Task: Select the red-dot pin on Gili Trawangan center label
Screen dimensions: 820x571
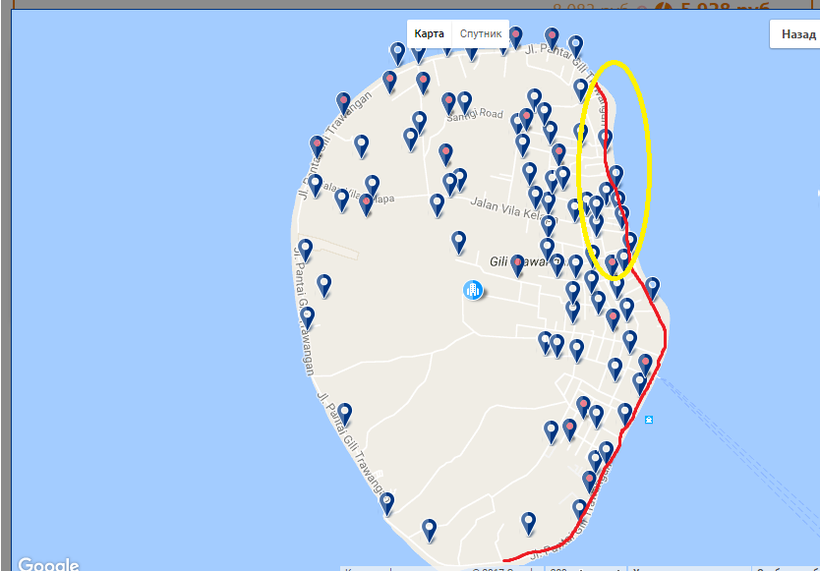Action: click(517, 265)
